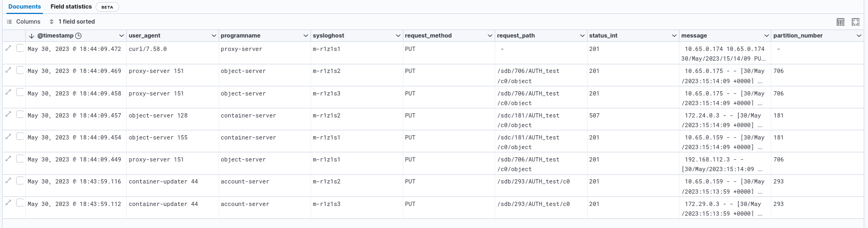Screen dimensions: 868x228
Task: Select the checkbox for the curl/7.58.0 row
Action: [x=20, y=48]
